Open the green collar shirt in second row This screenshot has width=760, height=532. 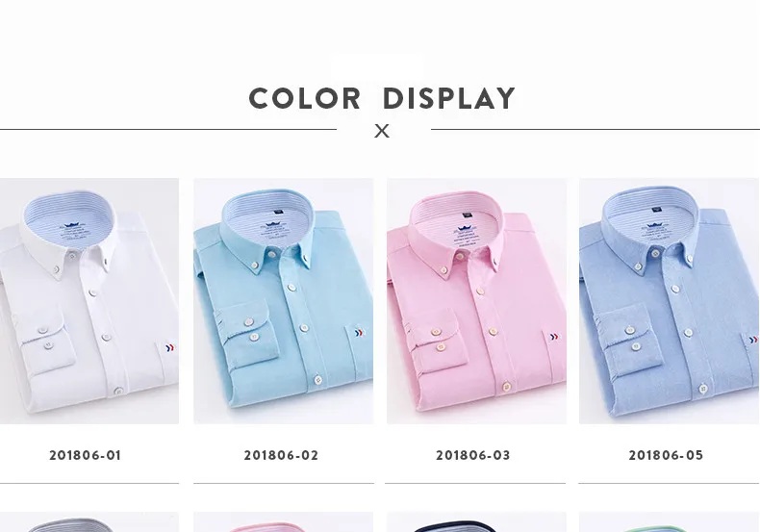pos(669,521)
